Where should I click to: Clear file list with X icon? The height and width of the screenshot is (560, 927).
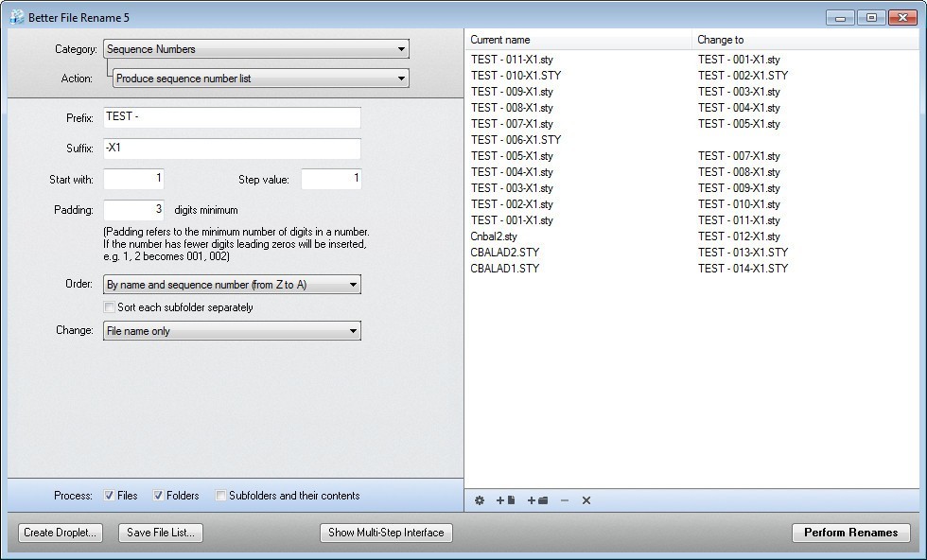(x=586, y=500)
